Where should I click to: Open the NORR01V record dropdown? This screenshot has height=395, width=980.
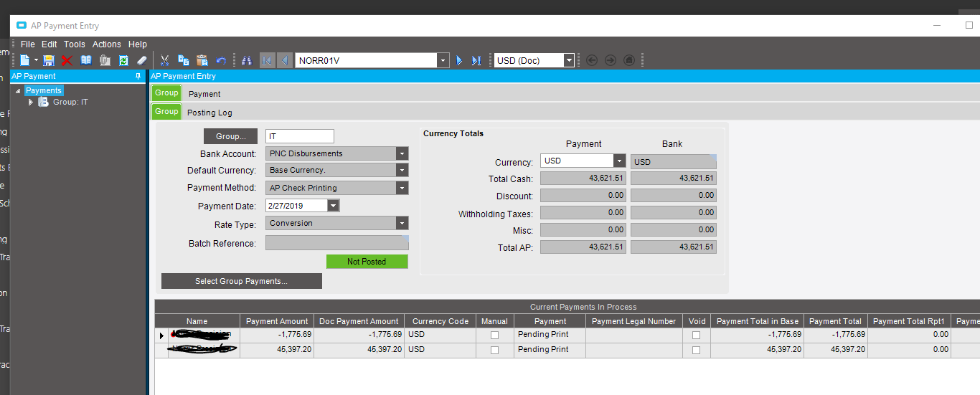[443, 61]
